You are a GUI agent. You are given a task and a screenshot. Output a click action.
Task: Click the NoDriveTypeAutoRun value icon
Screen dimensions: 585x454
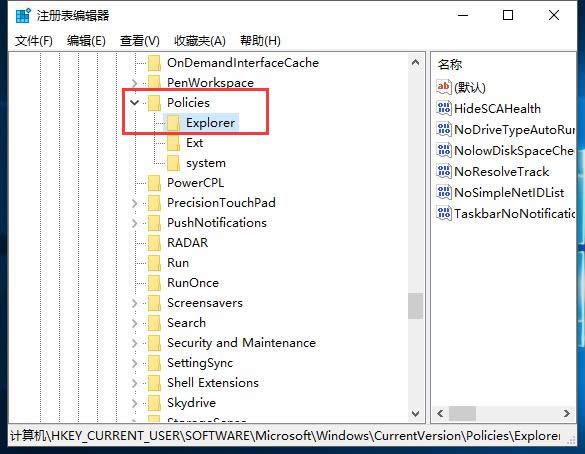444,129
